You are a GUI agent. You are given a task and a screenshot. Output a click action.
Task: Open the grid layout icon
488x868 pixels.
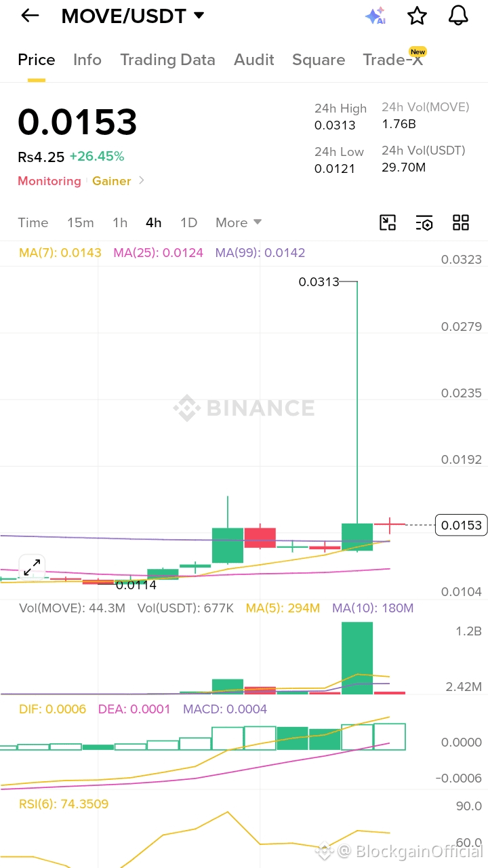[x=461, y=222]
